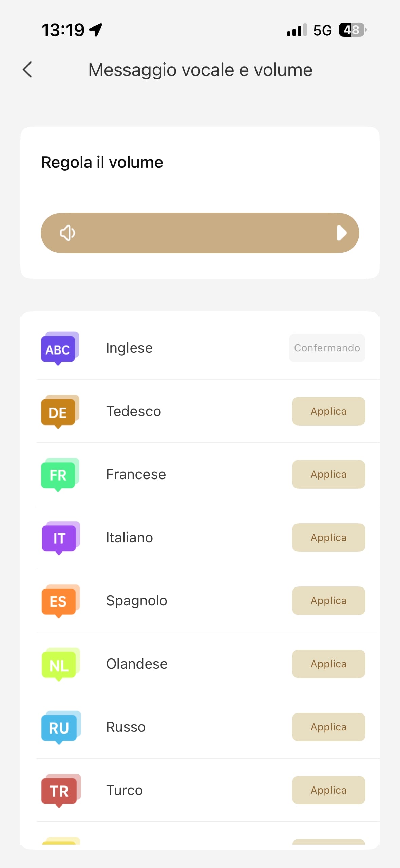Apply the Turco voice language

tap(328, 790)
